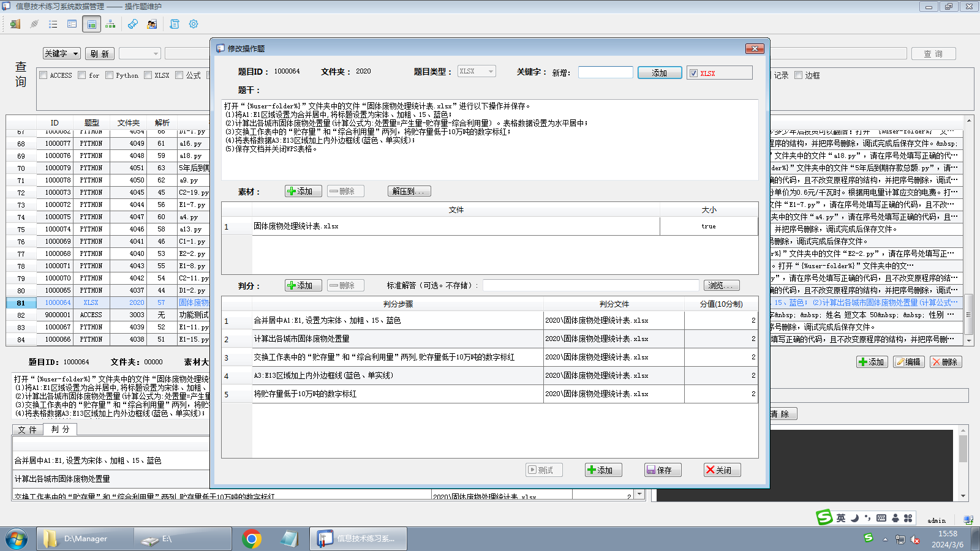Click the blue scroll document icon
This screenshot has height=551, width=980.
(175, 24)
